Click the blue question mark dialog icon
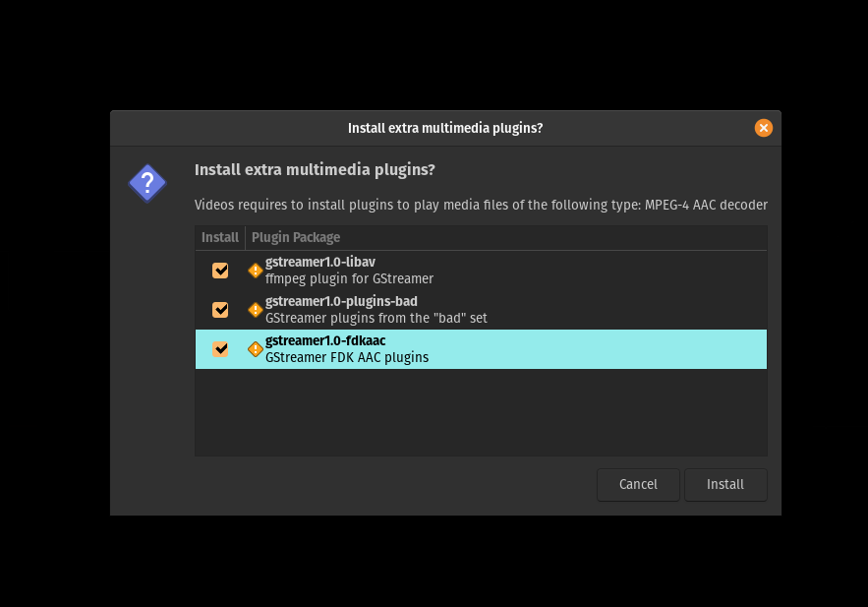868x607 pixels. tap(147, 183)
